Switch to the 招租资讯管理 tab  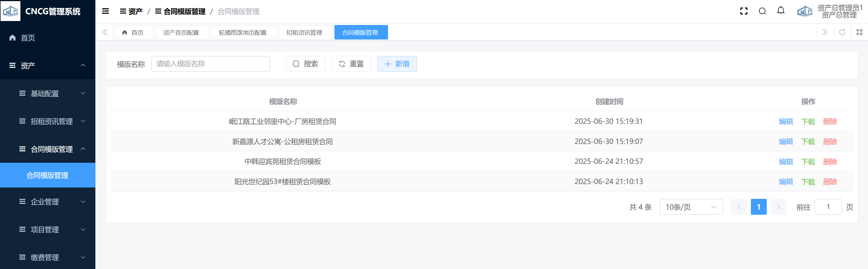coord(304,33)
